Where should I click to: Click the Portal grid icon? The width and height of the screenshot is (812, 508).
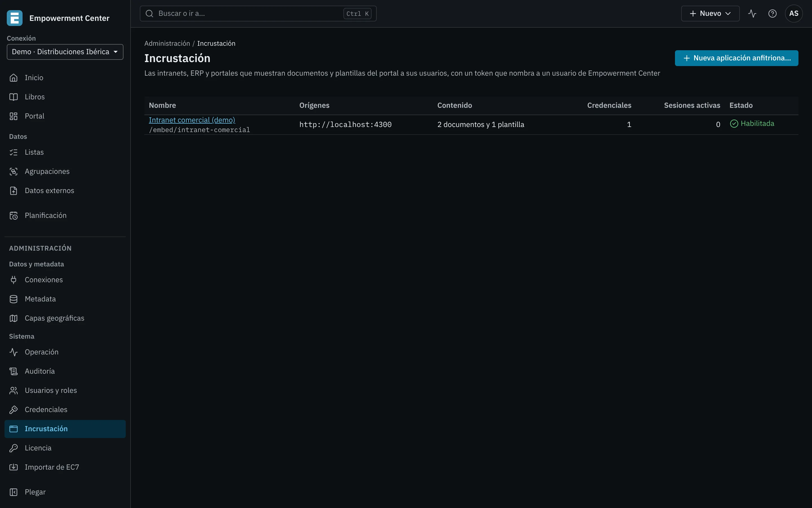tap(14, 116)
